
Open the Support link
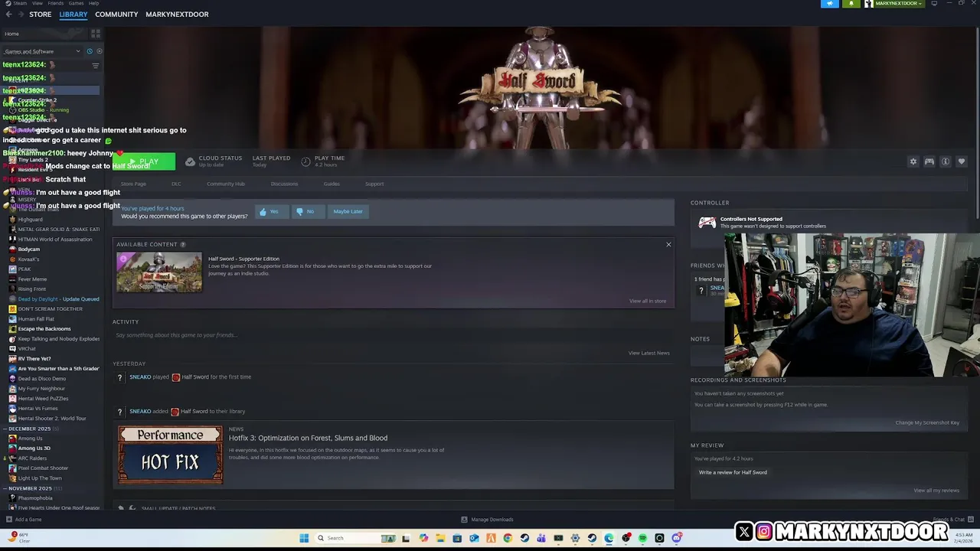[374, 184]
